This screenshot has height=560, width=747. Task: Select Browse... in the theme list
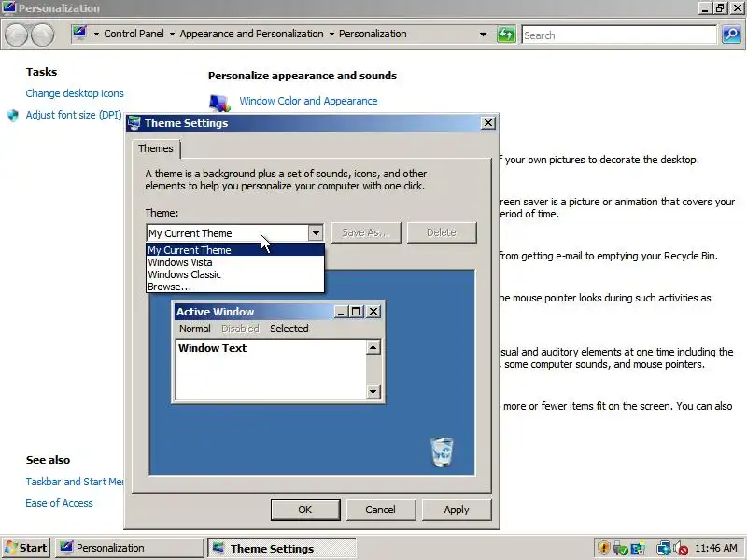(x=235, y=287)
